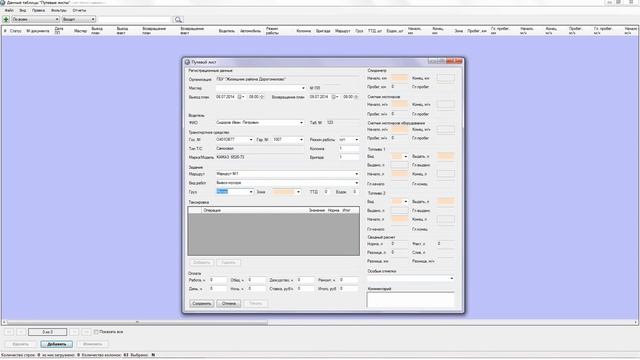
Task: Click the № документа column header
Action: click(x=38, y=31)
